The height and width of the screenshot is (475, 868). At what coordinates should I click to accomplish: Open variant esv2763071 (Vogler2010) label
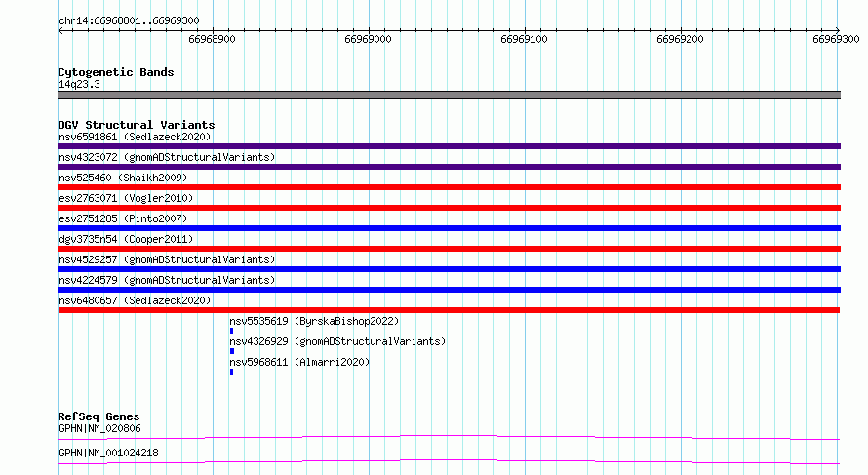point(126,198)
